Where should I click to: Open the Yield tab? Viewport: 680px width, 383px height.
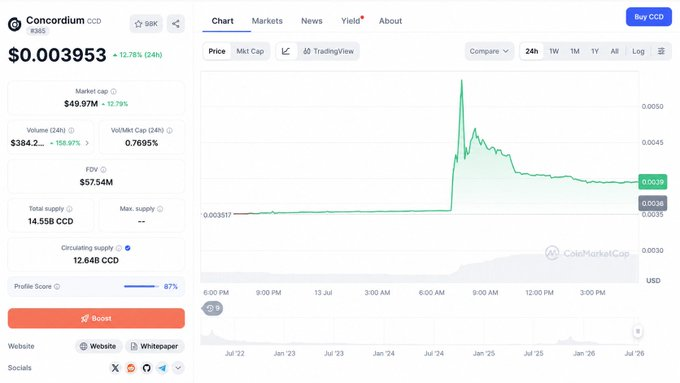[351, 21]
